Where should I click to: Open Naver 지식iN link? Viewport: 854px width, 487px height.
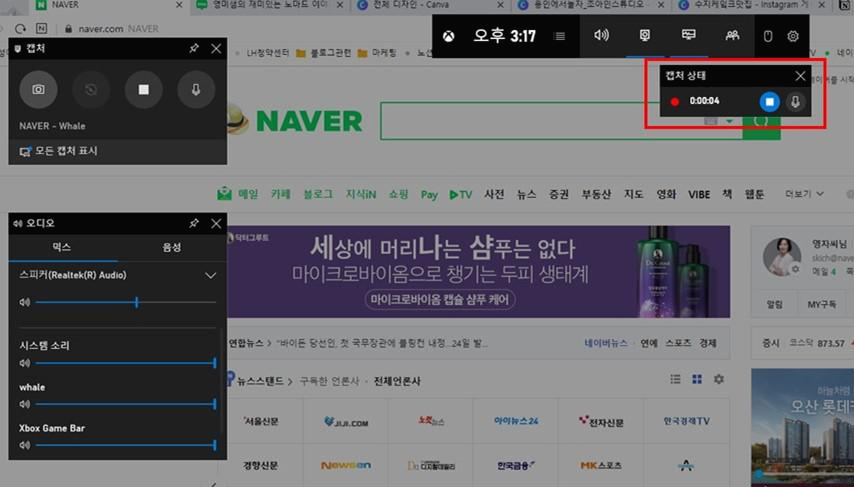point(361,194)
